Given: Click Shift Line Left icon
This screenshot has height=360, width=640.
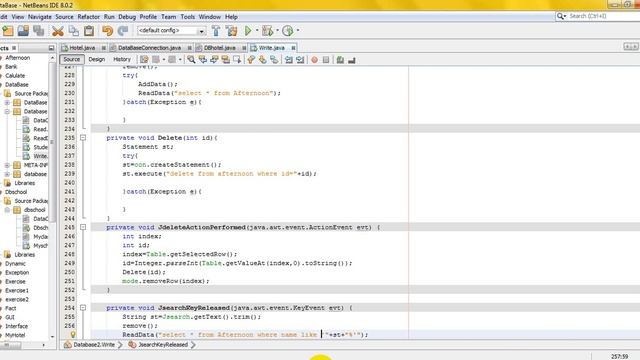Looking at the screenshot, I should [x=289, y=60].
